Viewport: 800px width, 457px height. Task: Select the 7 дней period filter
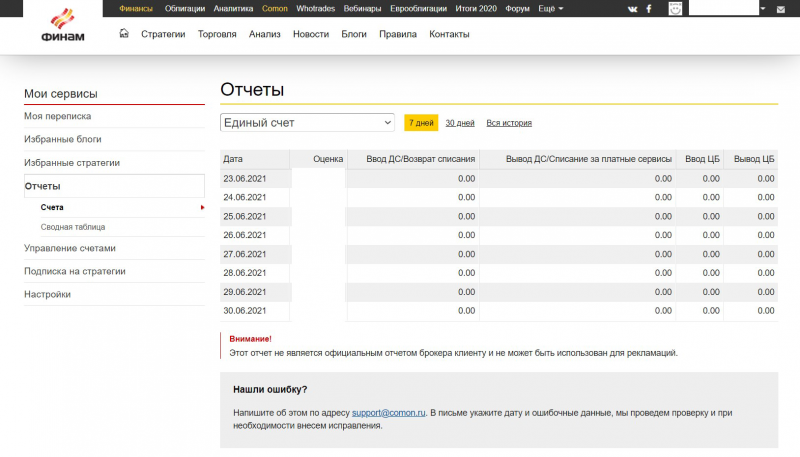pyautogui.click(x=421, y=123)
